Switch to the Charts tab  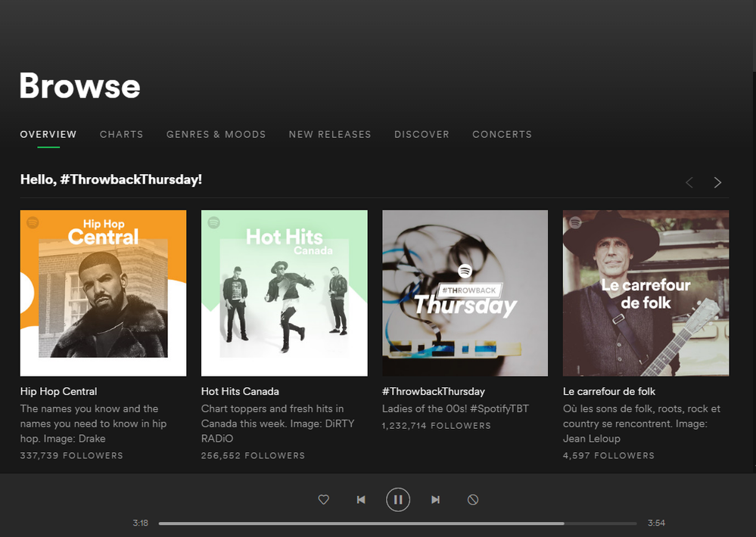[x=122, y=135]
